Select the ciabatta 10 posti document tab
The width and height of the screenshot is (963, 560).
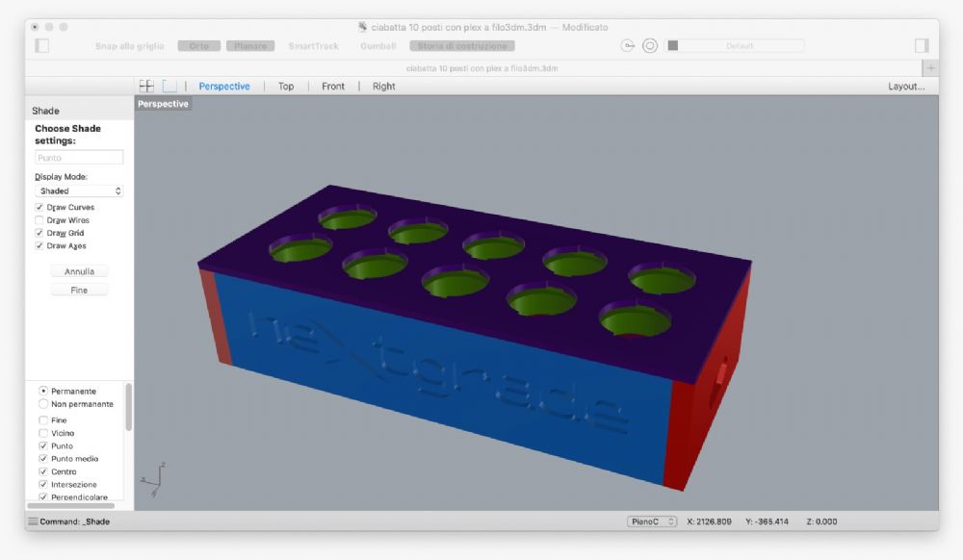click(x=482, y=68)
